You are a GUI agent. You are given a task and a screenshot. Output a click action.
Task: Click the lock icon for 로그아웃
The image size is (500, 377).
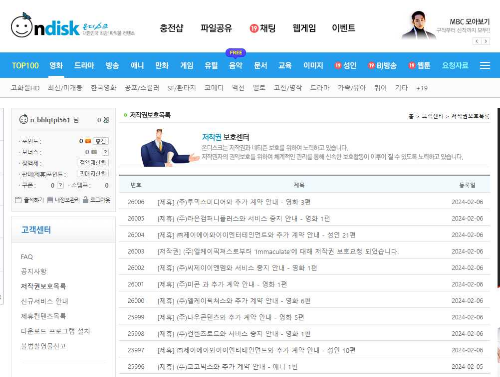86,200
